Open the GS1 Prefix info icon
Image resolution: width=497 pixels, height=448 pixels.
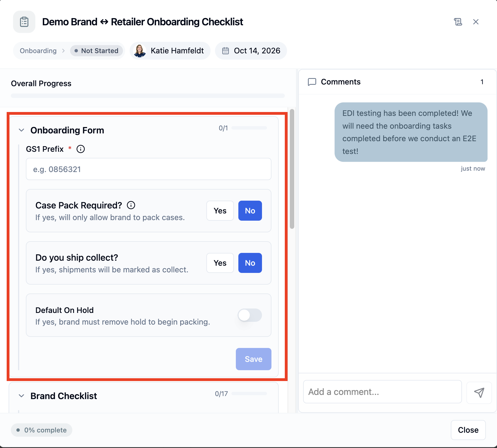pos(81,149)
